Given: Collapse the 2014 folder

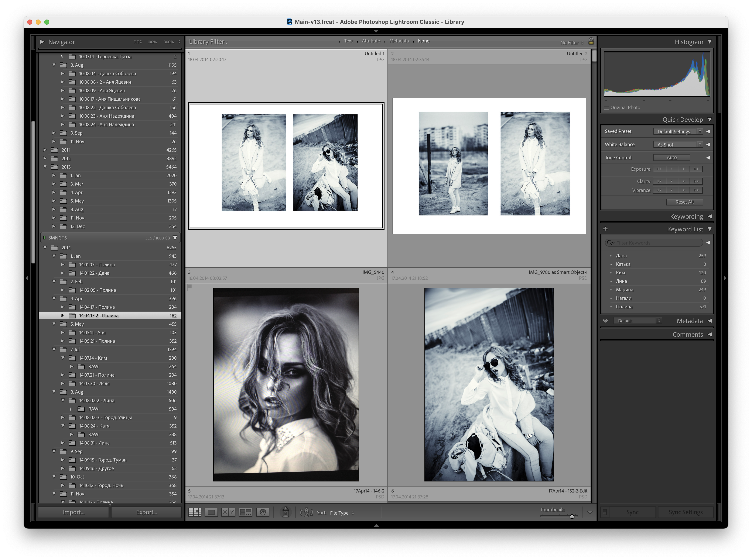Looking at the screenshot, I should (45, 248).
